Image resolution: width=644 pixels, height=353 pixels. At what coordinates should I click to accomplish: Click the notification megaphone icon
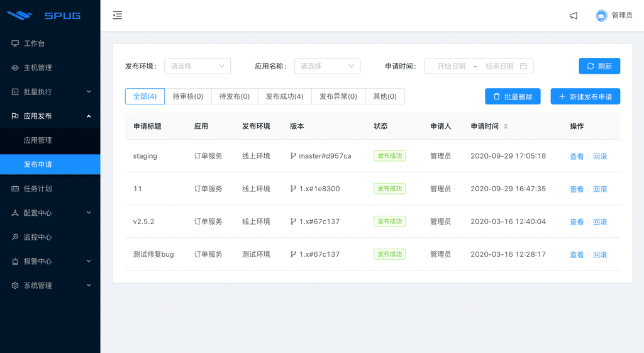point(573,16)
